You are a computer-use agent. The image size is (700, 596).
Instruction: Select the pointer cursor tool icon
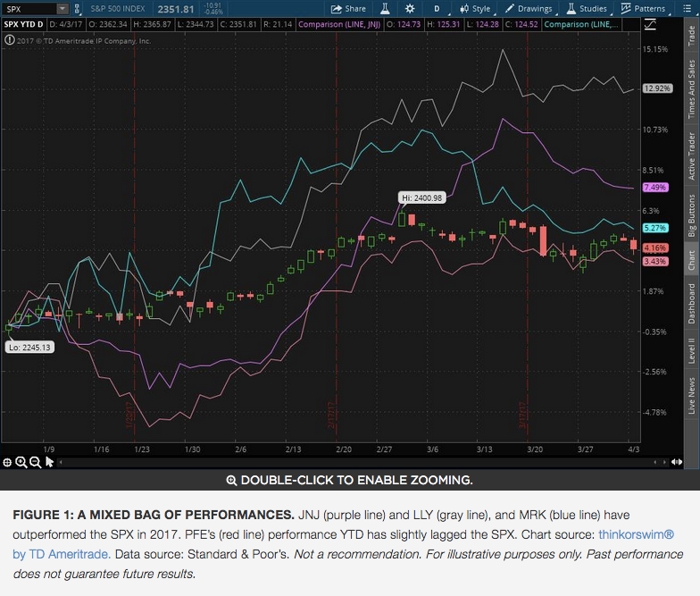click(50, 462)
